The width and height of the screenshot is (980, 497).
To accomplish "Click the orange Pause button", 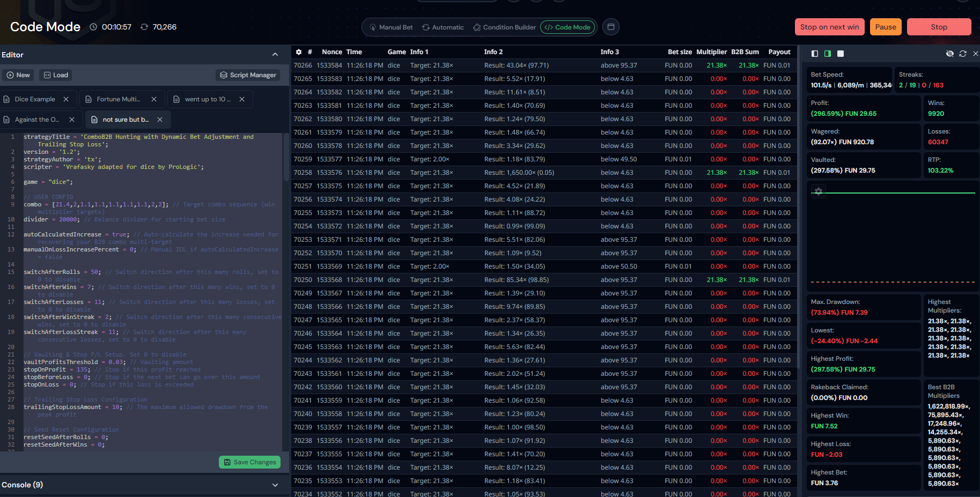I will coord(886,27).
